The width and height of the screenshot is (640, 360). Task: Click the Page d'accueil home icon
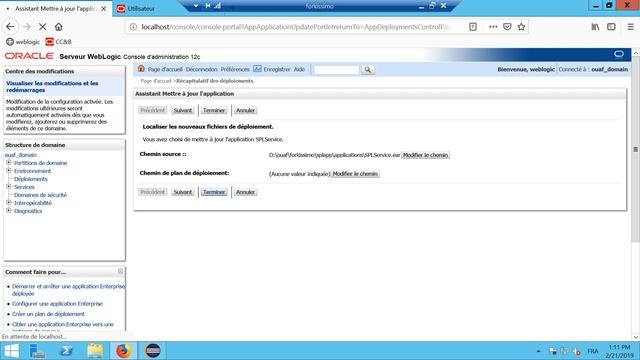tap(141, 69)
